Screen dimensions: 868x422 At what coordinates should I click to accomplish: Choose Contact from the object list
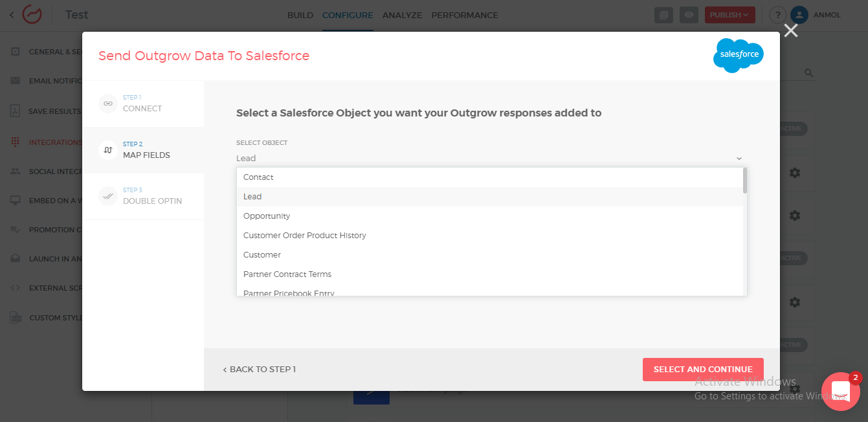pos(491,177)
